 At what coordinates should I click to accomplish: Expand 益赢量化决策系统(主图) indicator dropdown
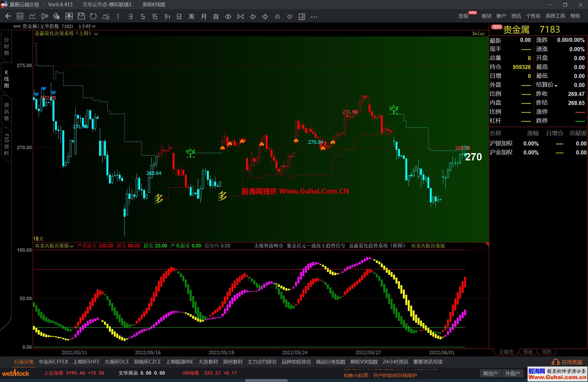(96, 34)
